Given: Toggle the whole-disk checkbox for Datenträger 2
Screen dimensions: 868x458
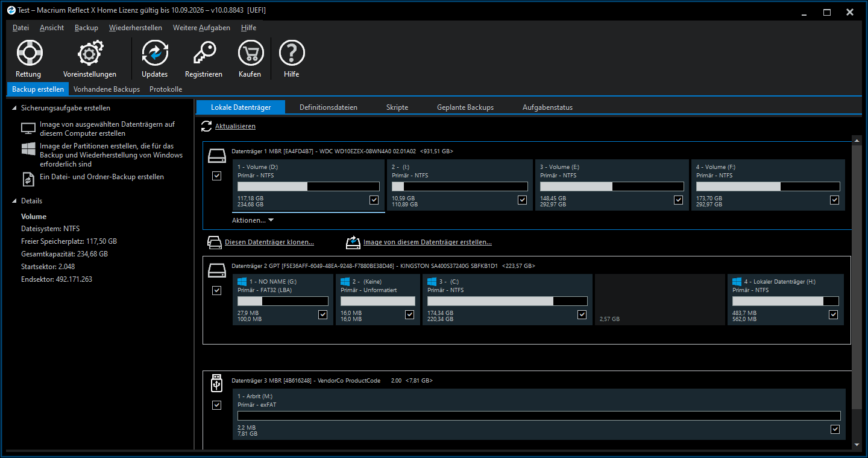Looking at the screenshot, I should [217, 291].
